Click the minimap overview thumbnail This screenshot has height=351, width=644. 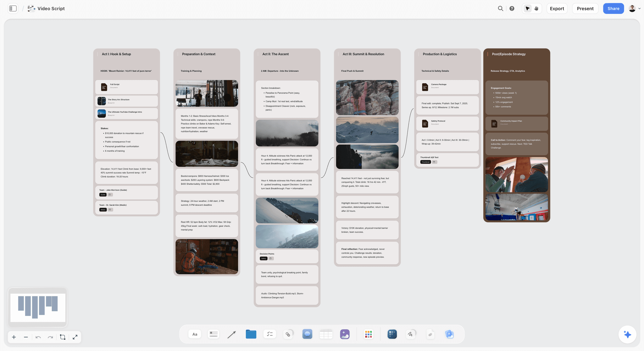pyautogui.click(x=38, y=307)
